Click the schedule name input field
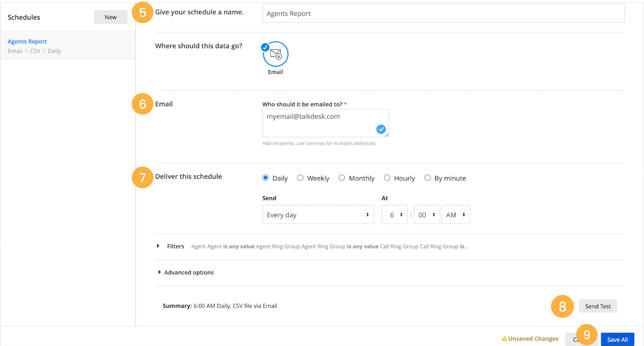644x346 pixels. pos(443,13)
